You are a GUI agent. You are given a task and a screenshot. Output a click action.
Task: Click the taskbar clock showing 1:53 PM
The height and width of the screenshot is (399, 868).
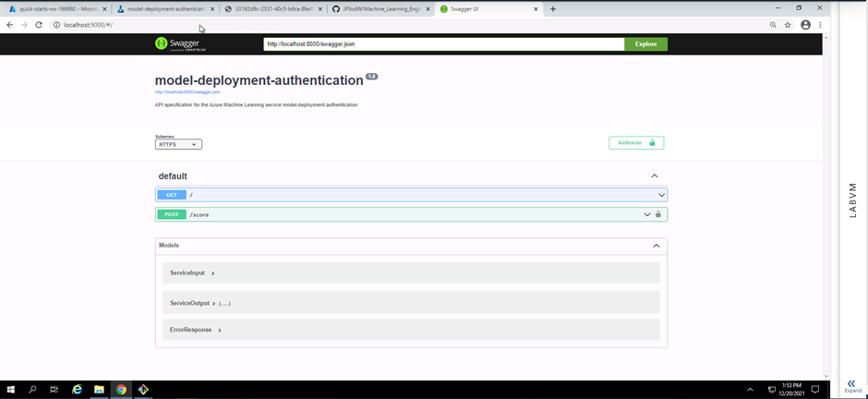coord(790,390)
